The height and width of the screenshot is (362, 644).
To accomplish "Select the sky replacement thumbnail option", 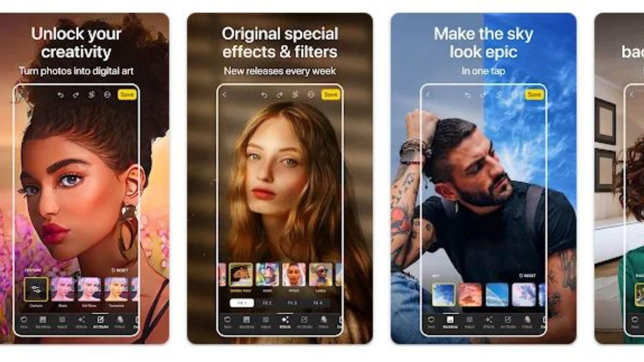I will coord(444,293).
